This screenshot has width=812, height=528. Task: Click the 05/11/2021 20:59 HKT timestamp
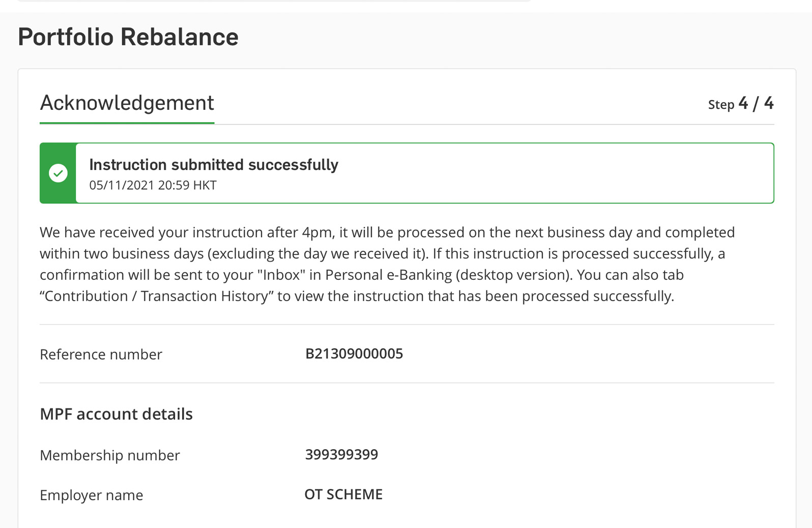(153, 185)
